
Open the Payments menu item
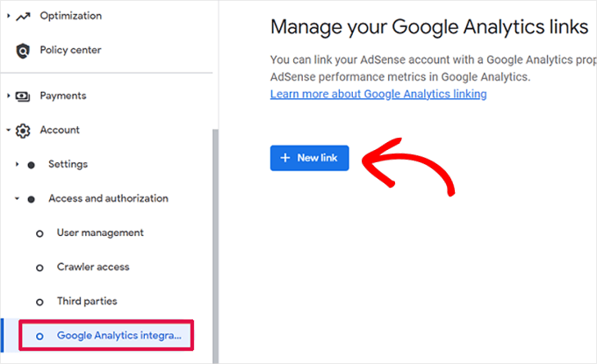[x=63, y=96]
